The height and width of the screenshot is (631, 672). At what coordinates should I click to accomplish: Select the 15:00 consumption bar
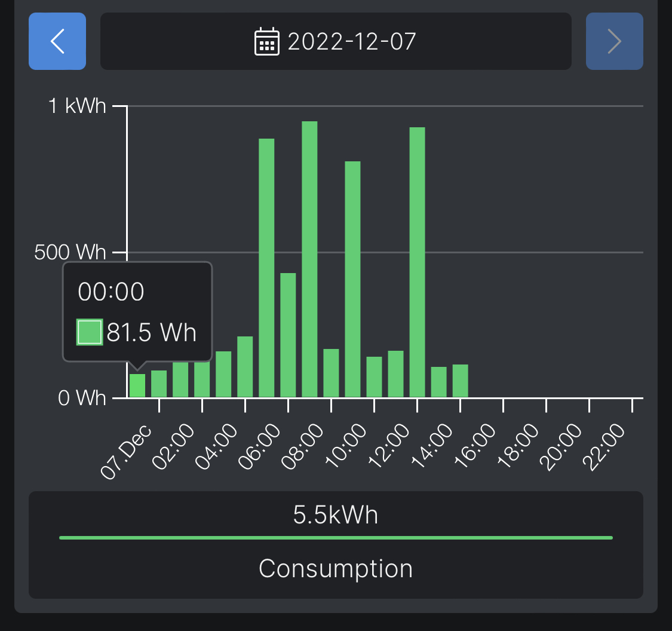(x=460, y=381)
